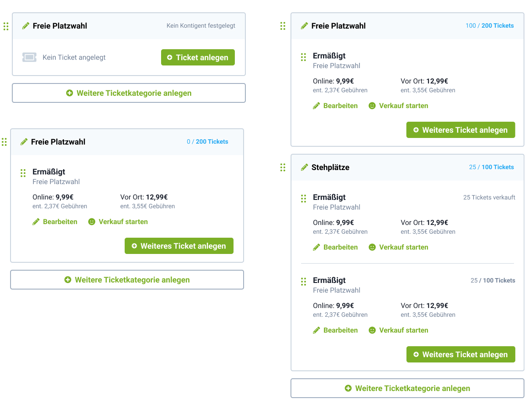Click the drag handle of the '25 Tickets verkauft' ticket

[x=303, y=199]
